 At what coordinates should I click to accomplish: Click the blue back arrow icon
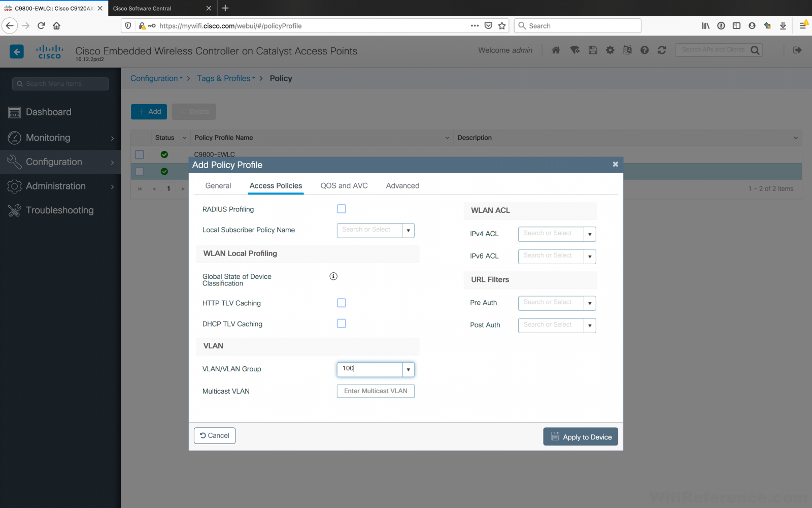coord(17,51)
